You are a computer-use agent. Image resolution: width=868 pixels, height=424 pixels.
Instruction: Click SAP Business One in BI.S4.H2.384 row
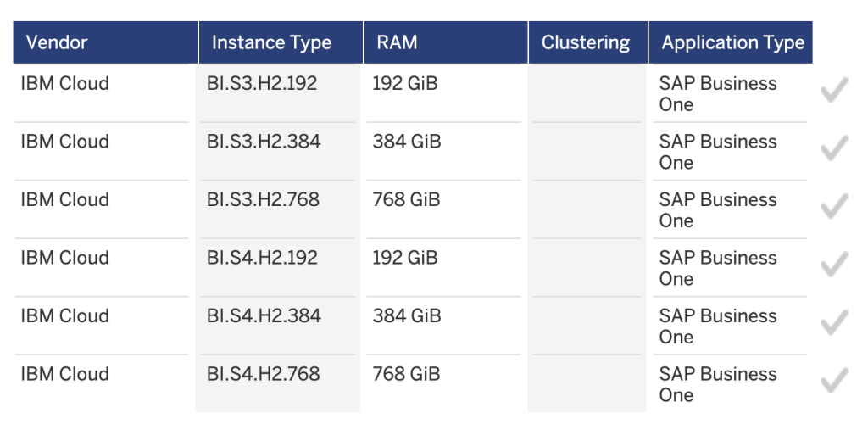pos(718,326)
